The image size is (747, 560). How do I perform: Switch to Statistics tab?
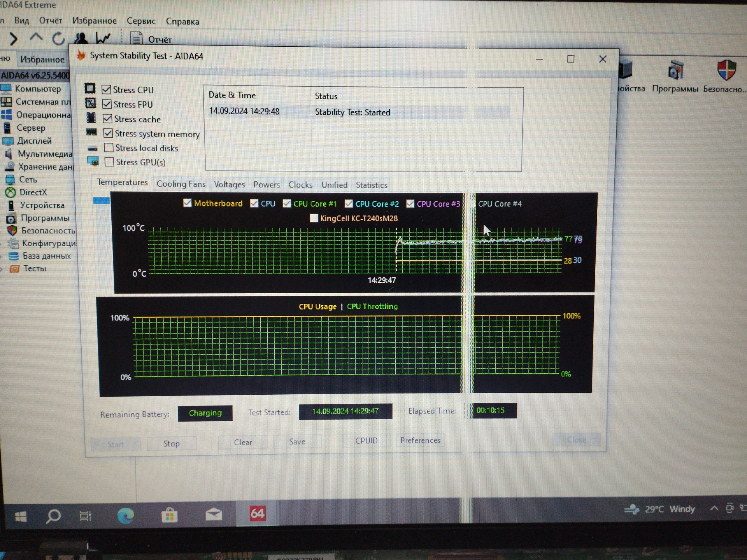[372, 185]
